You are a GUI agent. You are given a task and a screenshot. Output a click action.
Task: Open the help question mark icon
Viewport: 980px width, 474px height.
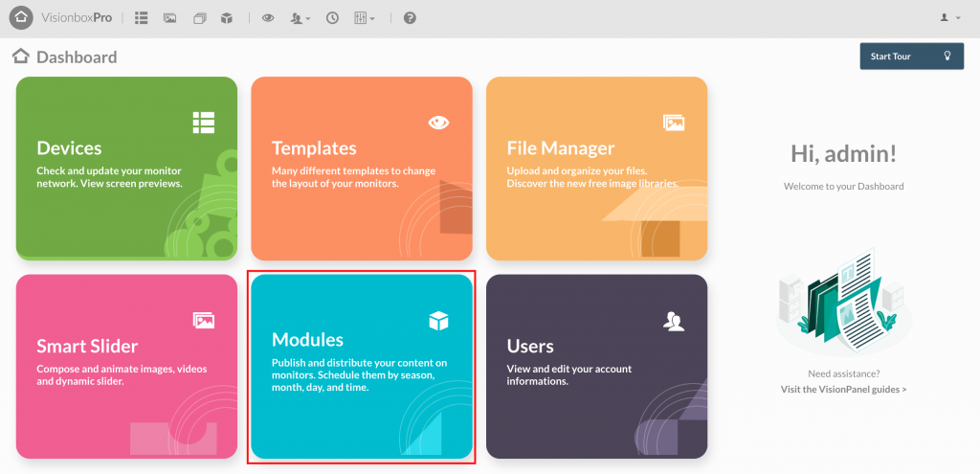point(410,18)
